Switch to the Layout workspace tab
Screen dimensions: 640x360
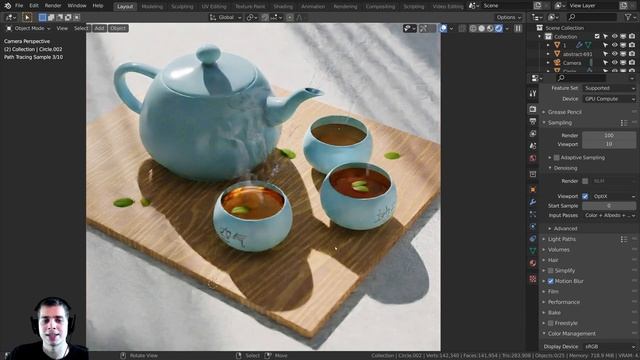pyautogui.click(x=125, y=7)
